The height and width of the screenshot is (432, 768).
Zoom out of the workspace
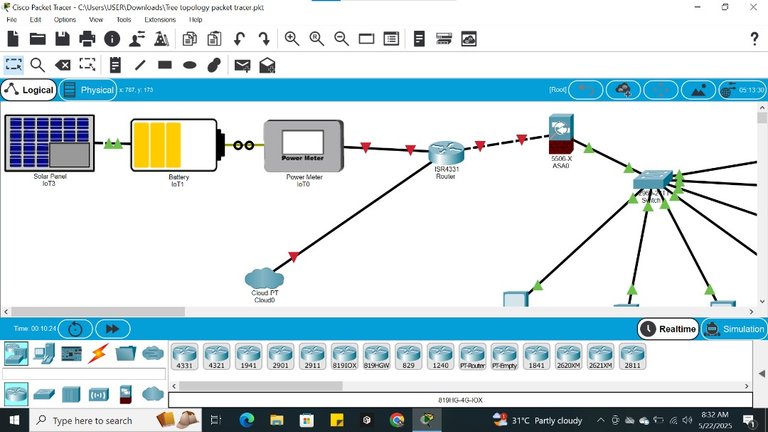point(341,39)
